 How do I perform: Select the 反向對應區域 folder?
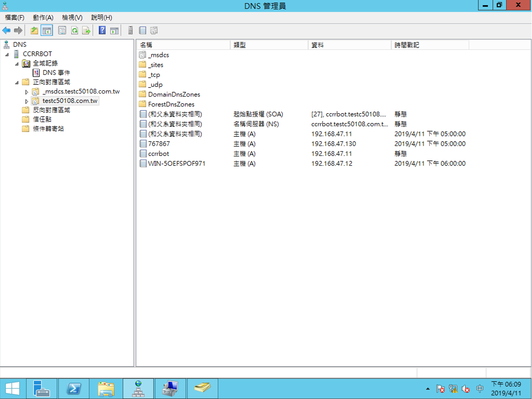pyautogui.click(x=52, y=110)
